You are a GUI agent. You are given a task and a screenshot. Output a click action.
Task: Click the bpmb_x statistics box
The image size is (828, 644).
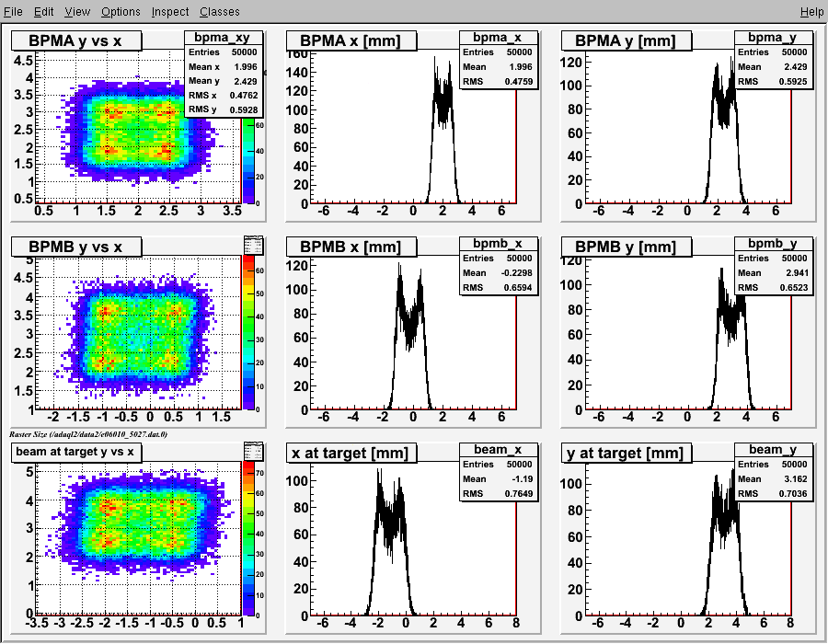pyautogui.click(x=499, y=266)
